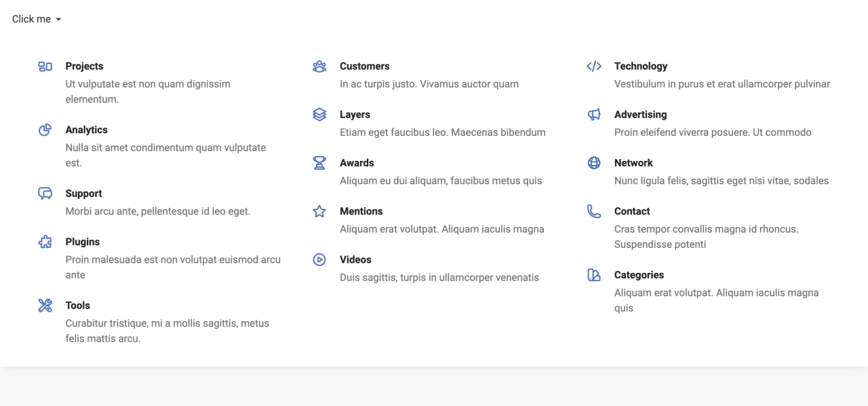Visit the Contact heading

tap(632, 211)
